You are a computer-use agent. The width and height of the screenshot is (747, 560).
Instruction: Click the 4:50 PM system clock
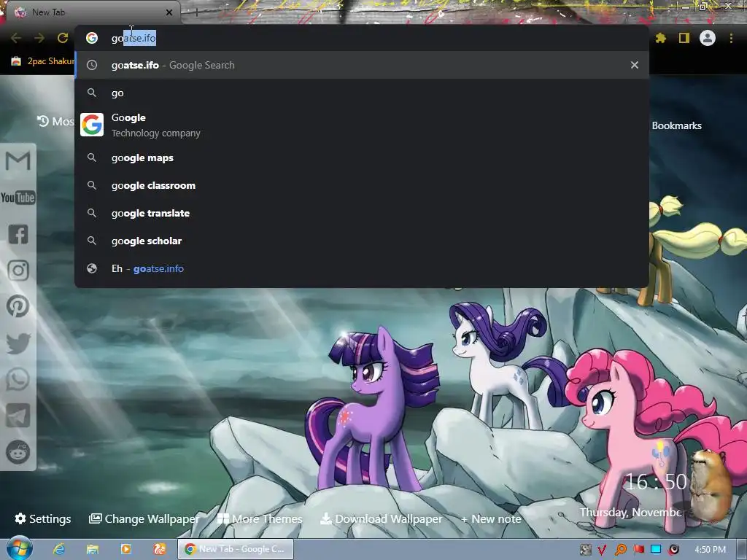point(710,550)
